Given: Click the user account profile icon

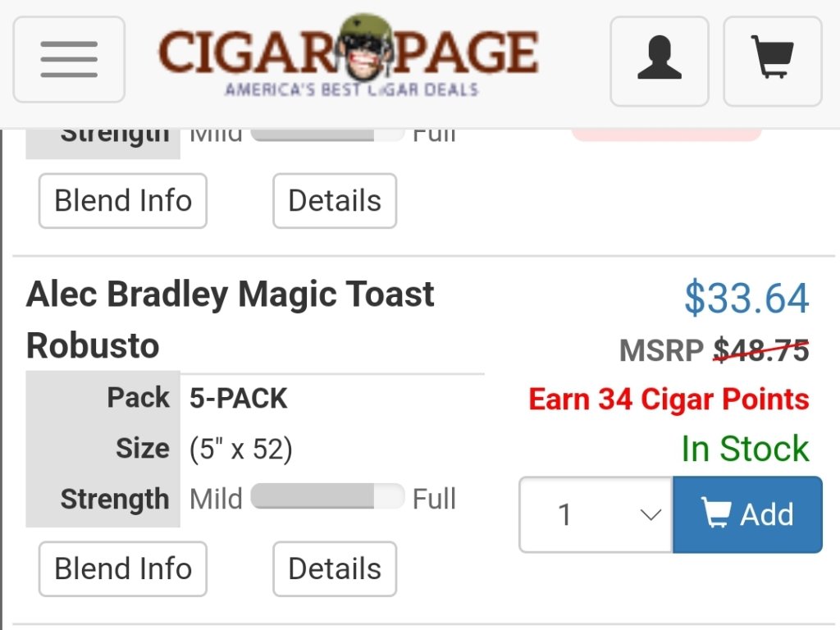Looking at the screenshot, I should [x=659, y=61].
